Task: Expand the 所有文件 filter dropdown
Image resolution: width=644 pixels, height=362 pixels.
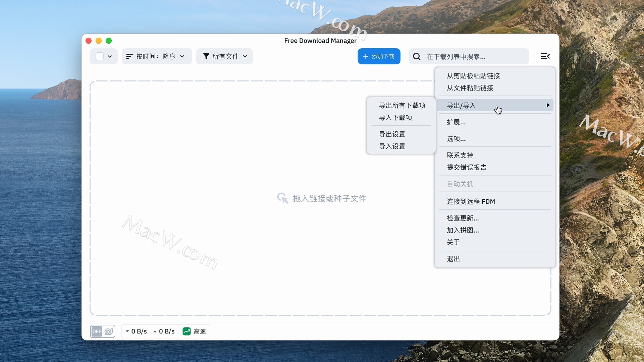Action: click(x=225, y=56)
